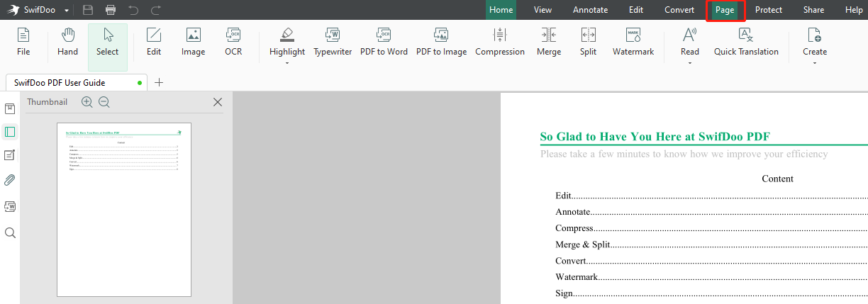Expand the Highlight dropdown arrow

tap(287, 63)
